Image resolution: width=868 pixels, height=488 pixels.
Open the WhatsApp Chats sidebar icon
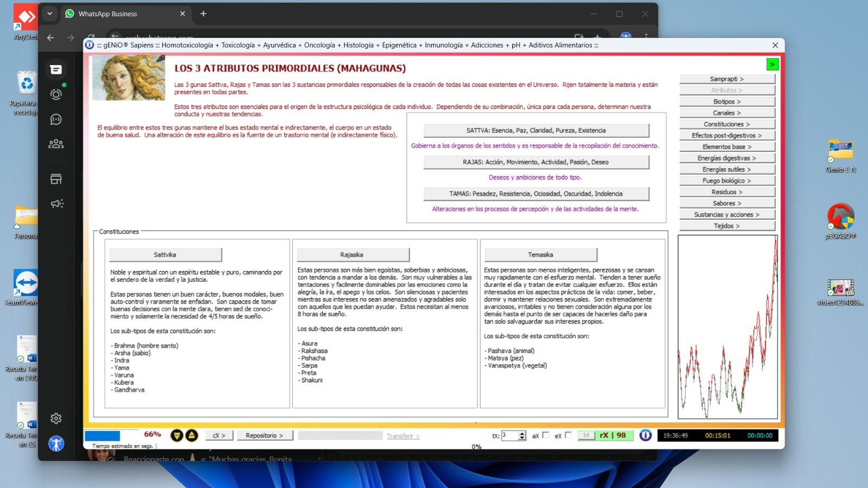coord(56,69)
